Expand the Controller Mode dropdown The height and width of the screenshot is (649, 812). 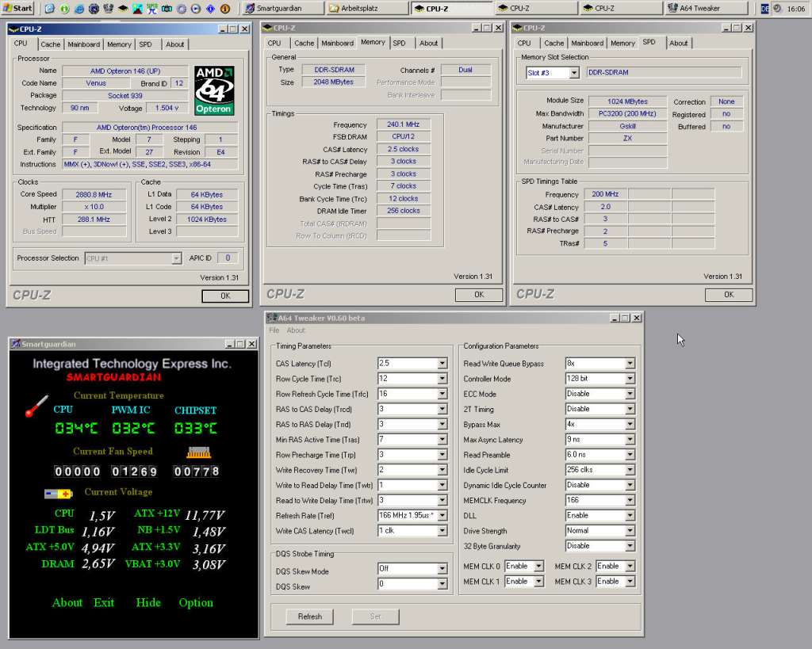[630, 379]
